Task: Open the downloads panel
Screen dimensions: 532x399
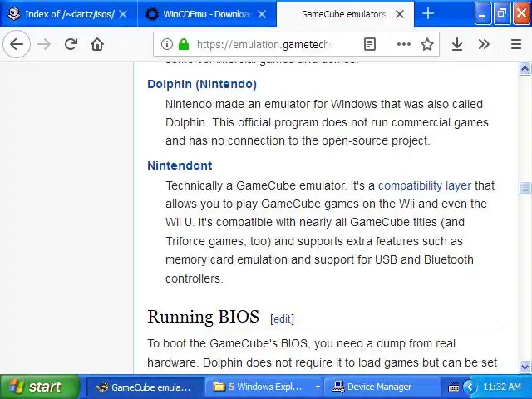Action: point(457,44)
